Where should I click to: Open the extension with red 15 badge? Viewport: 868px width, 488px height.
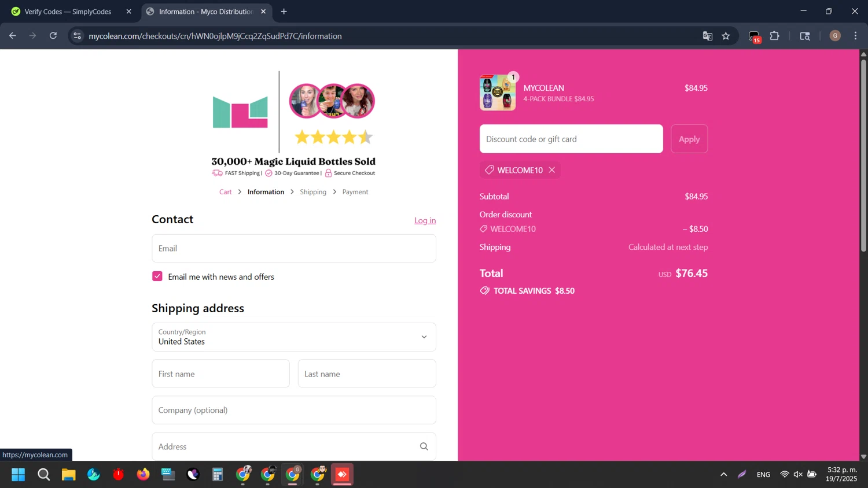(755, 36)
